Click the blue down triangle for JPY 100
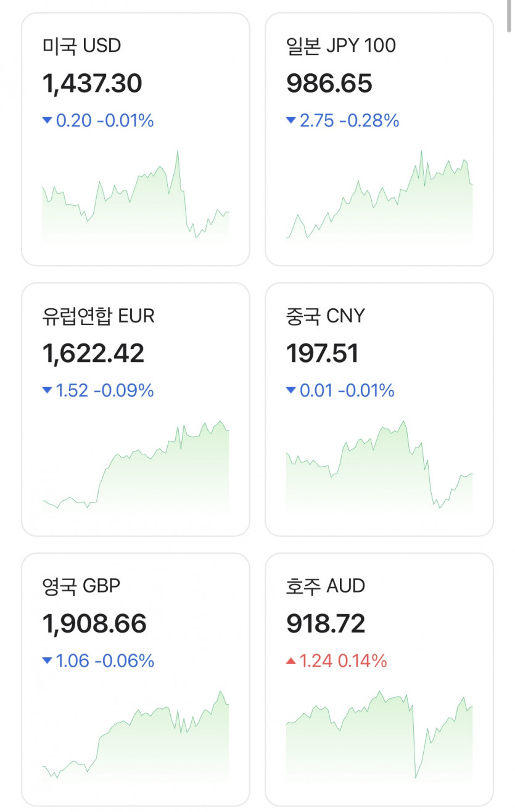 click(x=291, y=121)
